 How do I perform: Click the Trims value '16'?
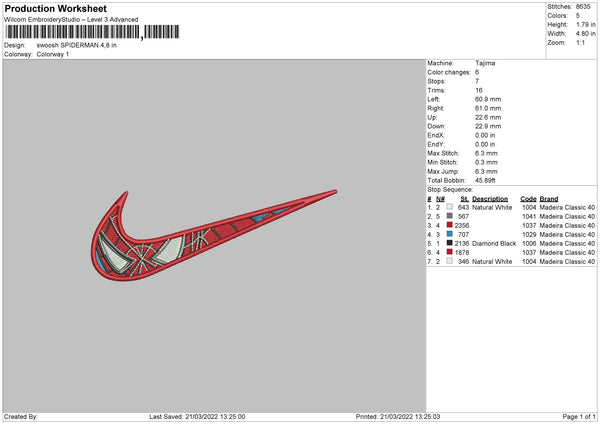click(x=479, y=90)
